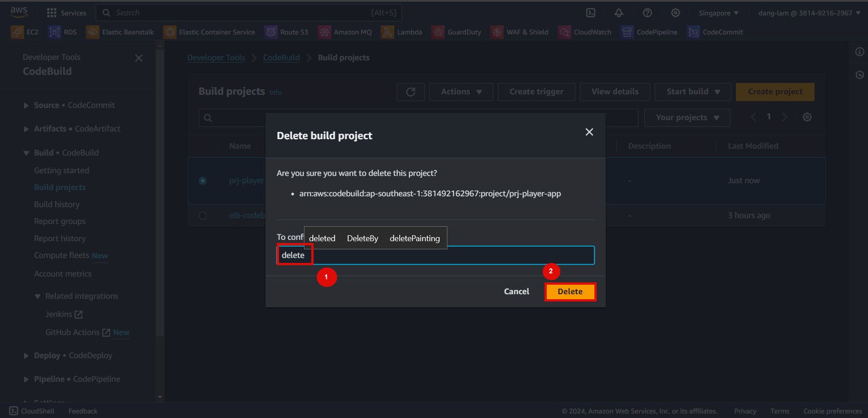Screen dimensions: 868x418
Task: Choose the 'deletePainting' autocomplete suggestion
Action: pos(415,238)
